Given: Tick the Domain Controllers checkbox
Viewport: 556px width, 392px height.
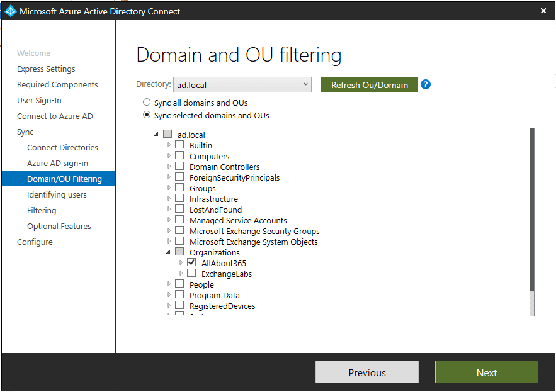Looking at the screenshot, I should [179, 167].
